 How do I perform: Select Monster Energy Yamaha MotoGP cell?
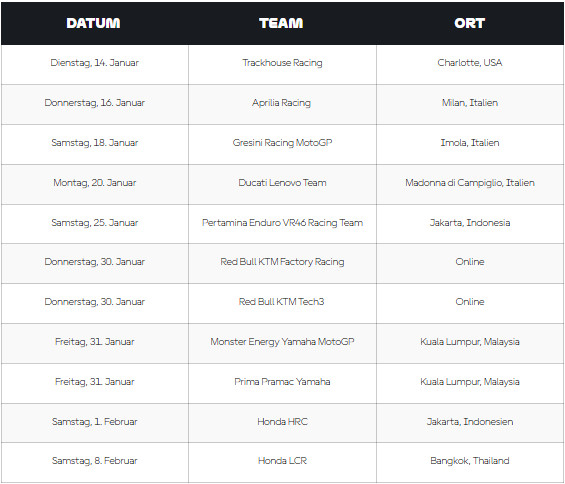coord(282,342)
